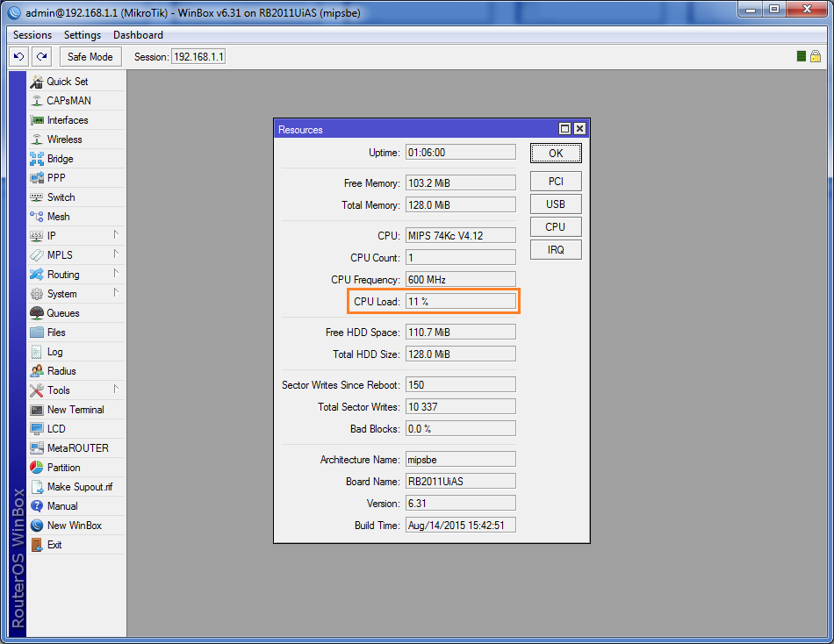Open the Wireless menu icon

pyautogui.click(x=37, y=140)
